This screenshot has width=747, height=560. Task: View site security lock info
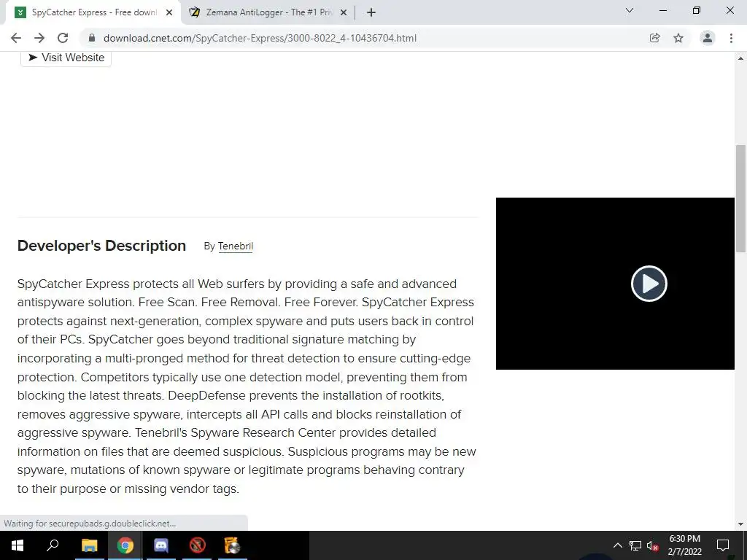(x=92, y=38)
